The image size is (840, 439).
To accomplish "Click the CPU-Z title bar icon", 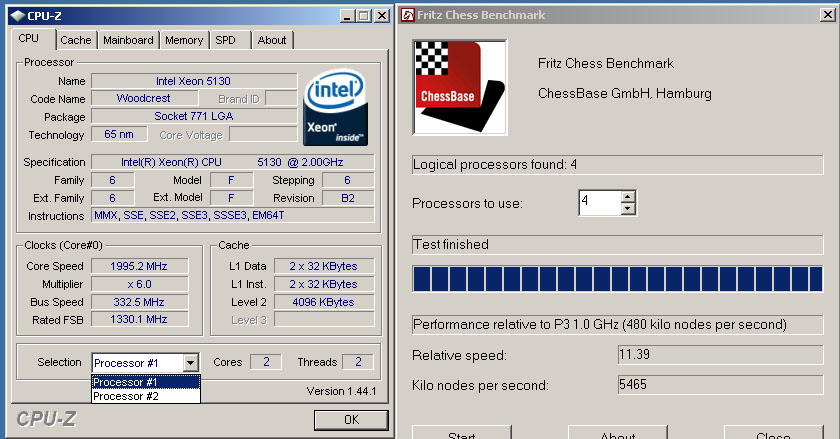I will (x=18, y=16).
